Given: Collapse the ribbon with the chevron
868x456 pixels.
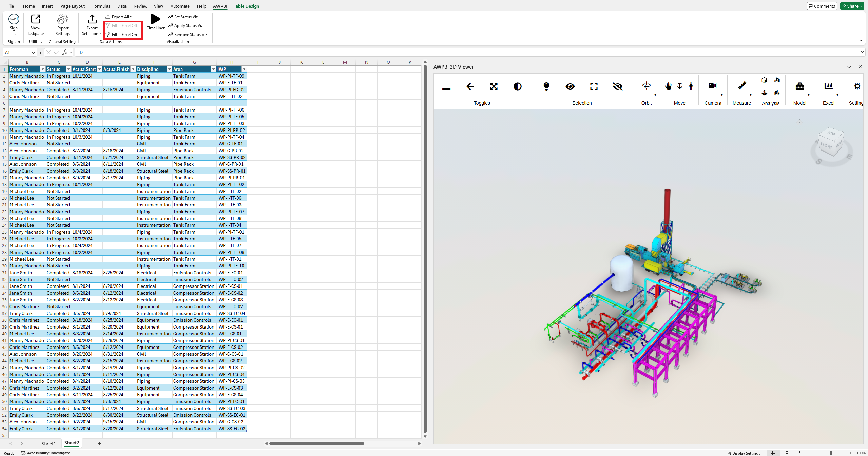Looking at the screenshot, I should click(x=861, y=41).
